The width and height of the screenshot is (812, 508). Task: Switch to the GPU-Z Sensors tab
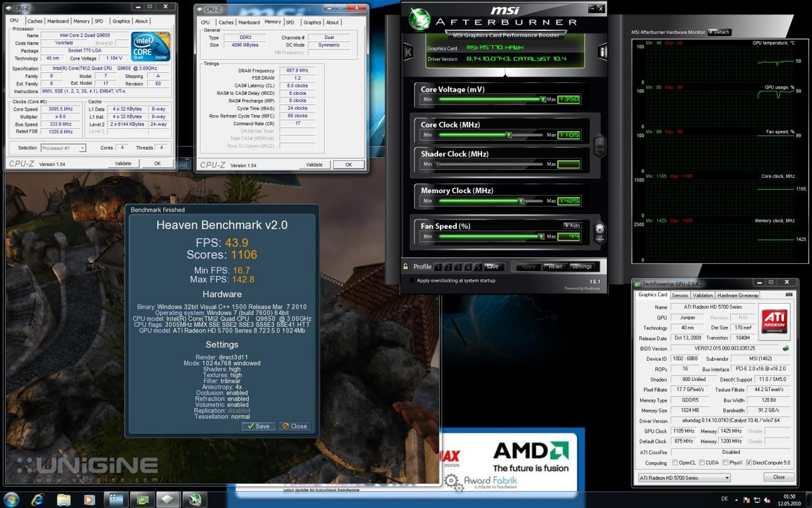pos(680,295)
